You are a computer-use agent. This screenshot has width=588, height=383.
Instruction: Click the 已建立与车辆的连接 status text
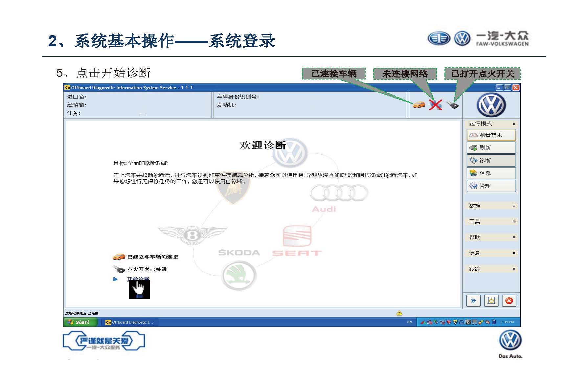pos(153,257)
